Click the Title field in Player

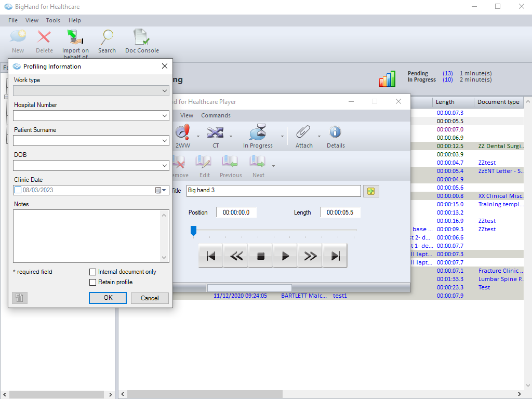point(273,191)
